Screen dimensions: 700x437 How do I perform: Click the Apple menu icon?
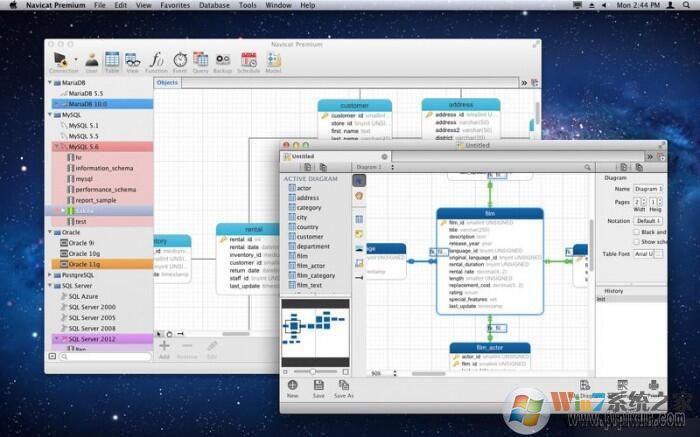[x=13, y=5]
